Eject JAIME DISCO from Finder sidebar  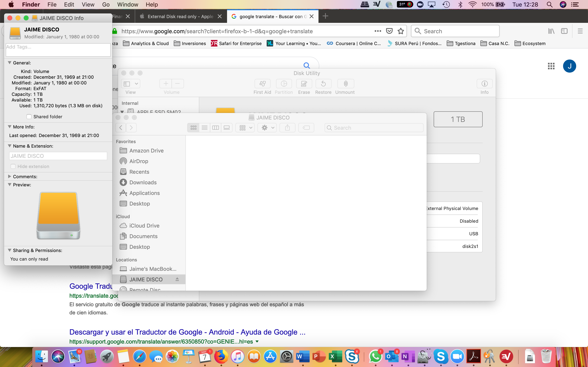coord(177,279)
